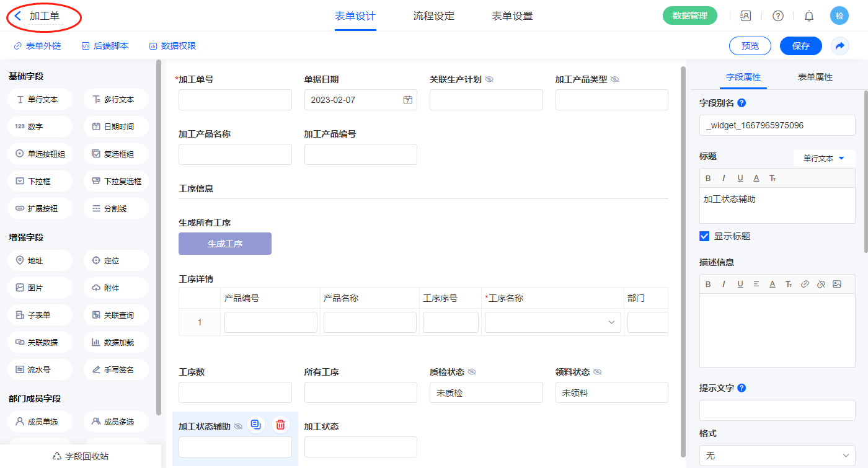Click the text color icon in 标题 toolbar
The image size is (868, 468).
click(756, 179)
